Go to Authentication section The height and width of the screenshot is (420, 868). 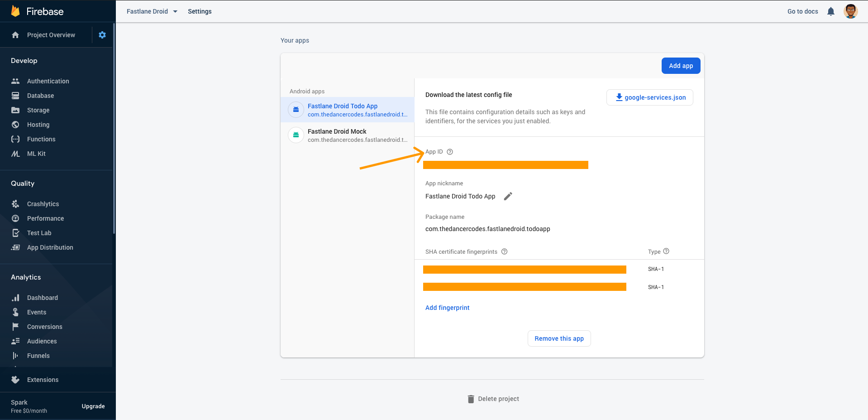(x=48, y=81)
